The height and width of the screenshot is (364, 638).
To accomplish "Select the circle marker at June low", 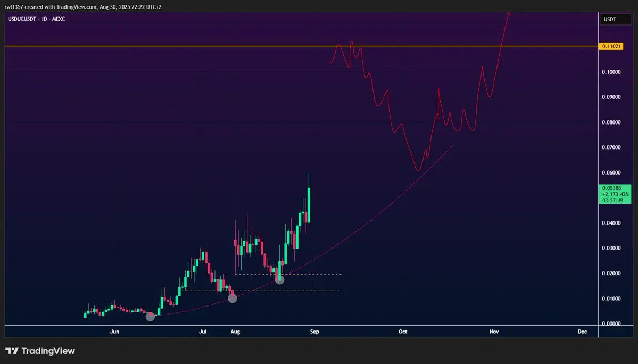I will (x=150, y=317).
